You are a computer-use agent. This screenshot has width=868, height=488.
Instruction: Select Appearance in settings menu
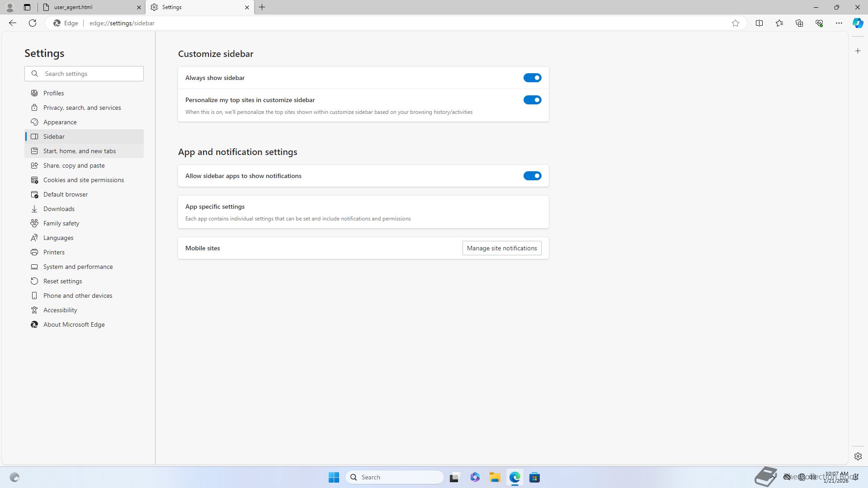(60, 122)
